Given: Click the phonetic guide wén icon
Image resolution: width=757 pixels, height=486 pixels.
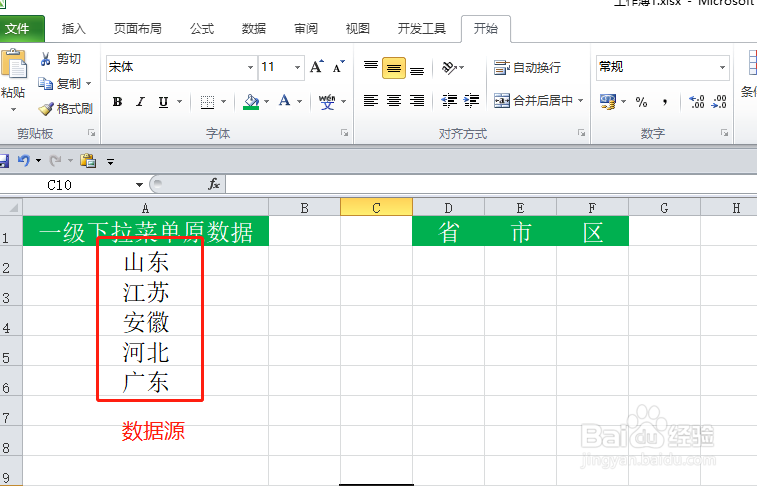Looking at the screenshot, I should point(327,102).
